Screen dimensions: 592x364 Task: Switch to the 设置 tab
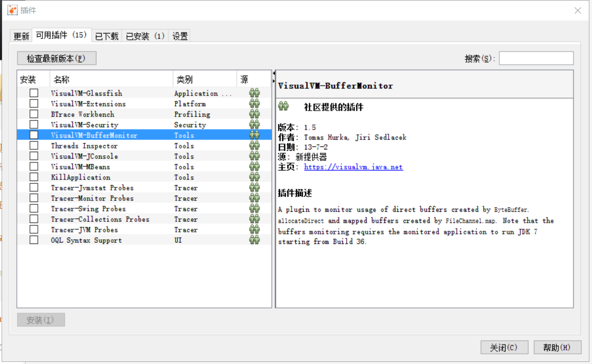point(180,36)
